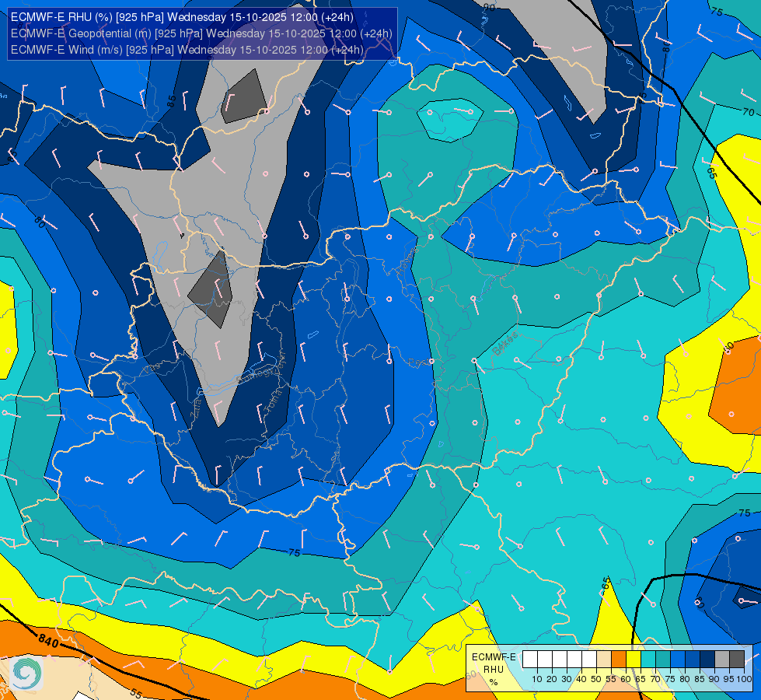The height and width of the screenshot is (700, 761).
Task: Select the 'ECMWF-E Geopotential (m)' title line
Action: tap(201, 33)
